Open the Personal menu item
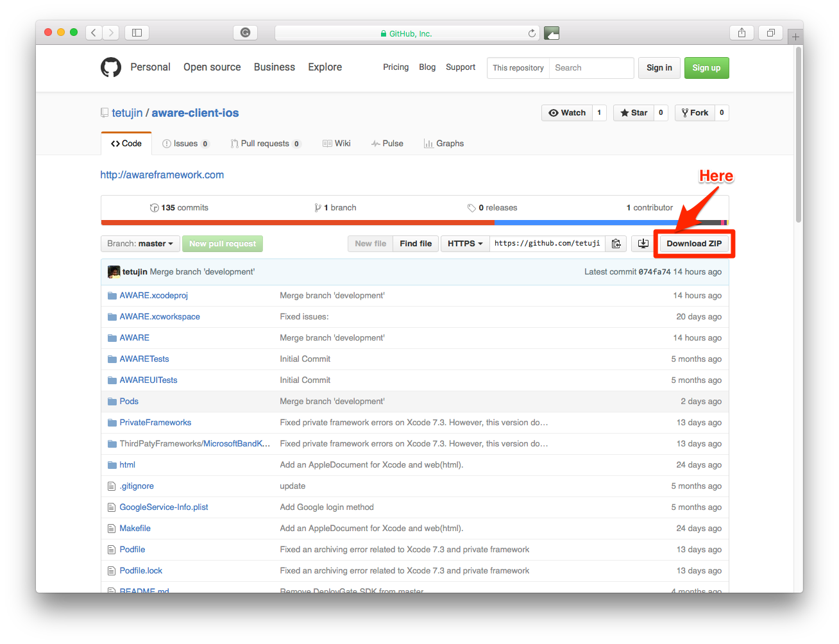839x644 pixels. (151, 67)
